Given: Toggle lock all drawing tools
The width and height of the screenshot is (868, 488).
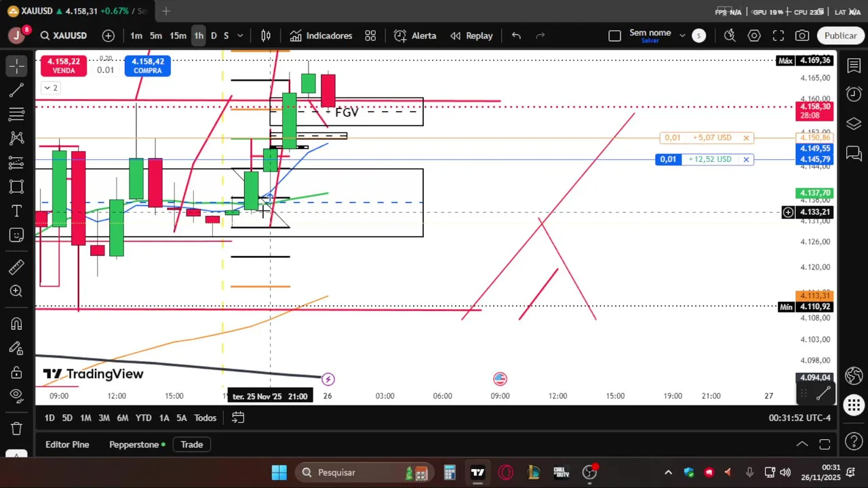Looking at the screenshot, I should tap(17, 373).
